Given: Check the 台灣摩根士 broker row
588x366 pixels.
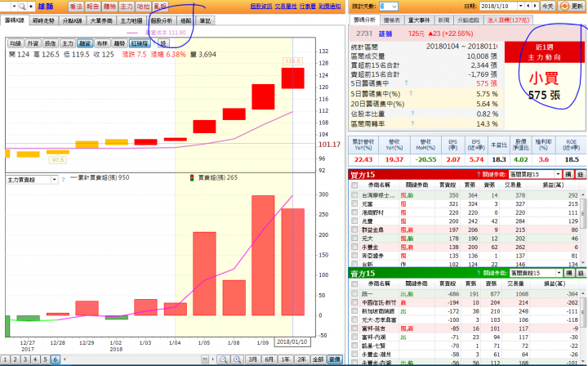Looking at the screenshot, I should pos(354,195).
